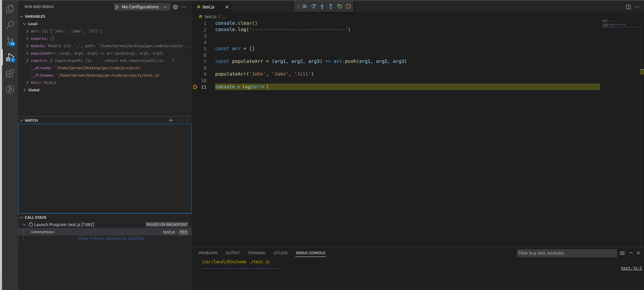Open launch.json with the gear icon

(x=175, y=7)
